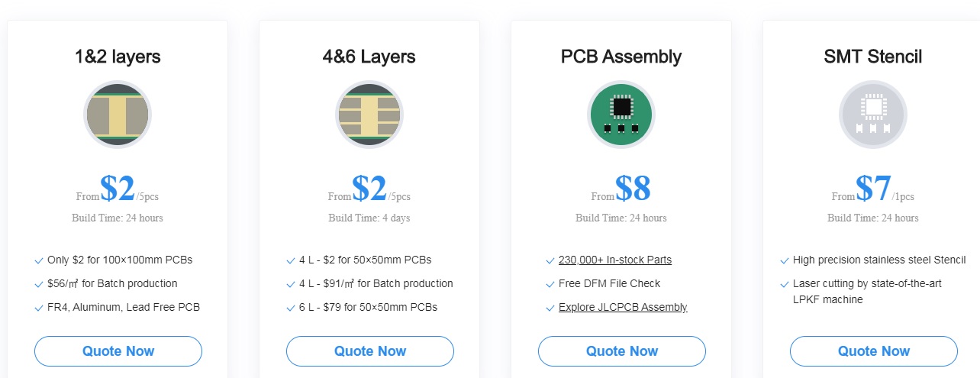This screenshot has height=378, width=980.
Task: Click the 4&6 Layers multilayer board icon
Action: coord(369,115)
